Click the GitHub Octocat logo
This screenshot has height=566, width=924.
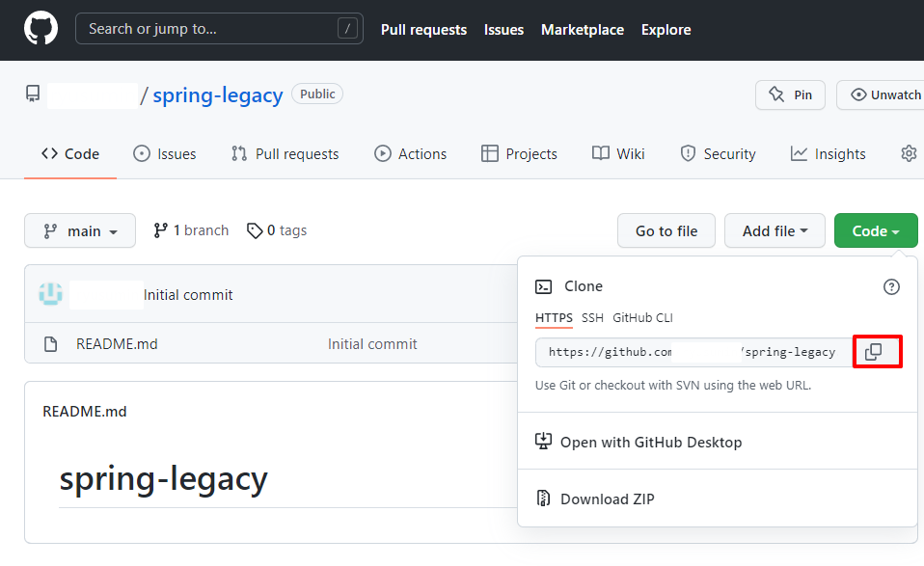[x=41, y=28]
